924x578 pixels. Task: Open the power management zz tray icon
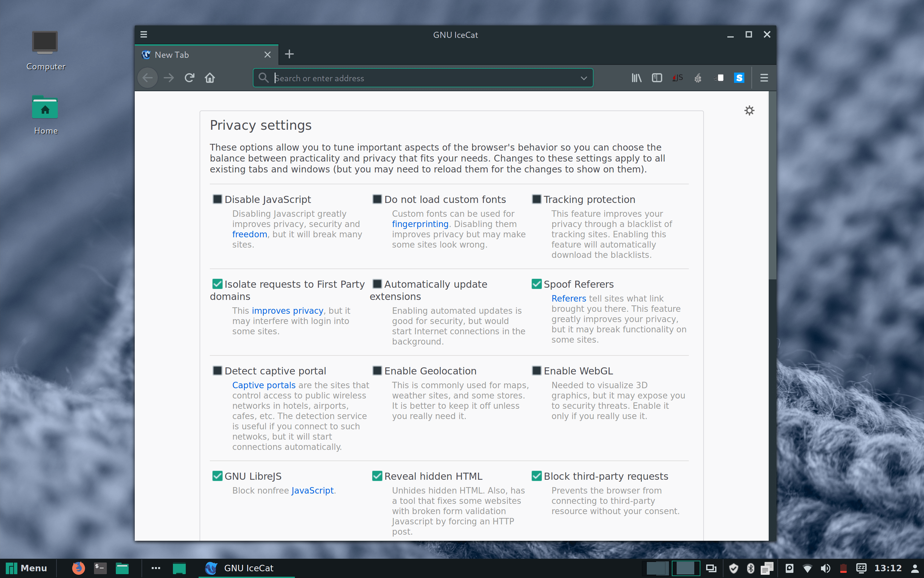coord(861,568)
